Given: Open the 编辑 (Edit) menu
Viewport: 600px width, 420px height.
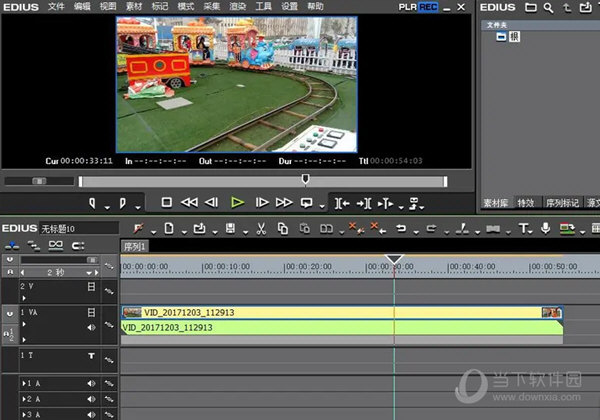Looking at the screenshot, I should [x=82, y=7].
